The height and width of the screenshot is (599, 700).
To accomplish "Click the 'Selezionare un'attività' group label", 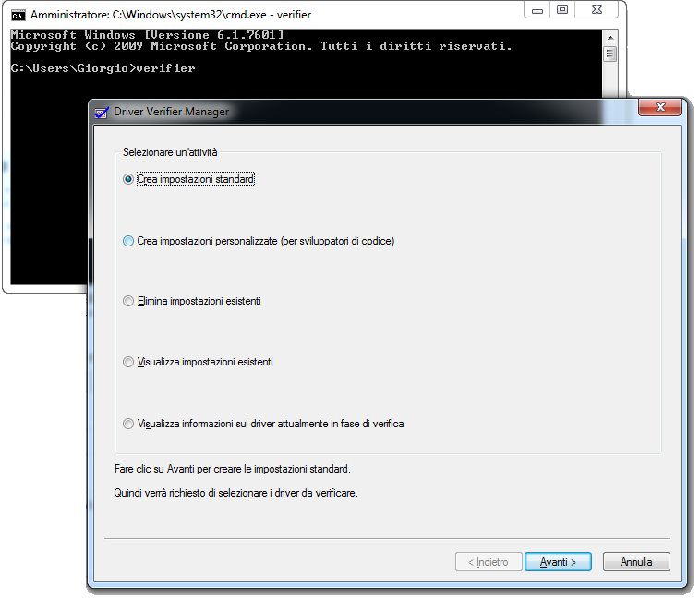I will pos(170,152).
